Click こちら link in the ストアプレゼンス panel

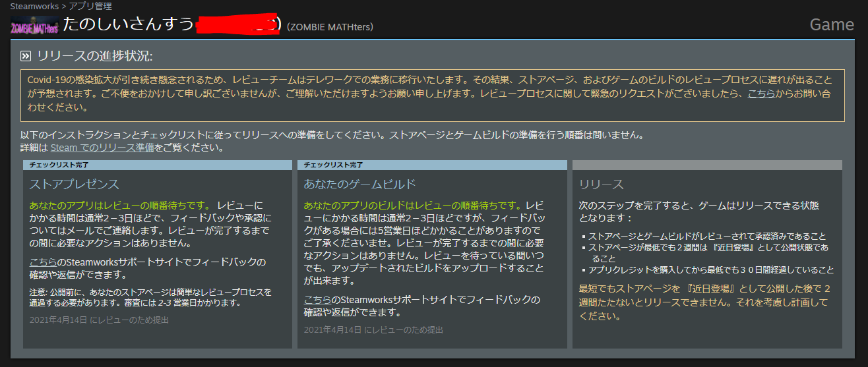[42, 262]
